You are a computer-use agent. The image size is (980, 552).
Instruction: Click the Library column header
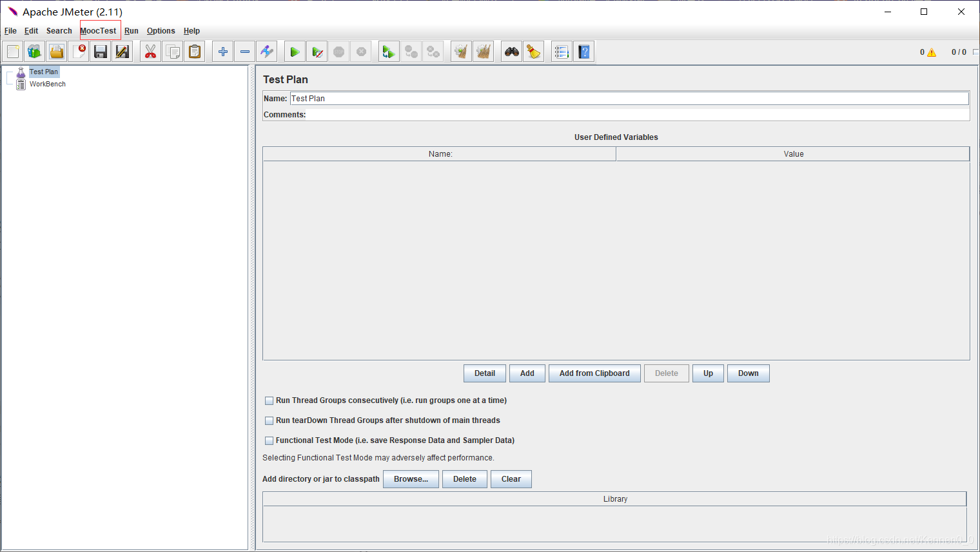(x=614, y=499)
